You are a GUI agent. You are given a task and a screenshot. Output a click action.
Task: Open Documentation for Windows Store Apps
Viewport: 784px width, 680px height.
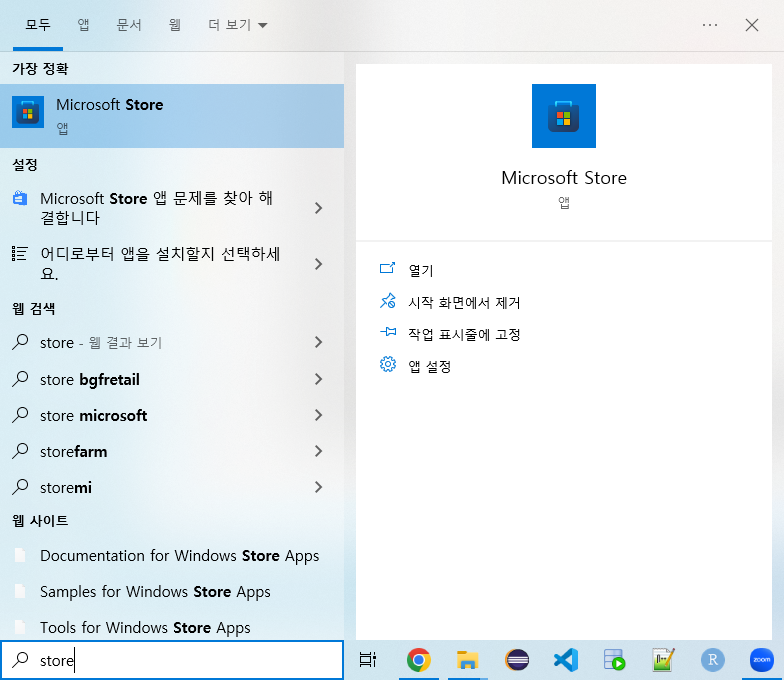180,556
